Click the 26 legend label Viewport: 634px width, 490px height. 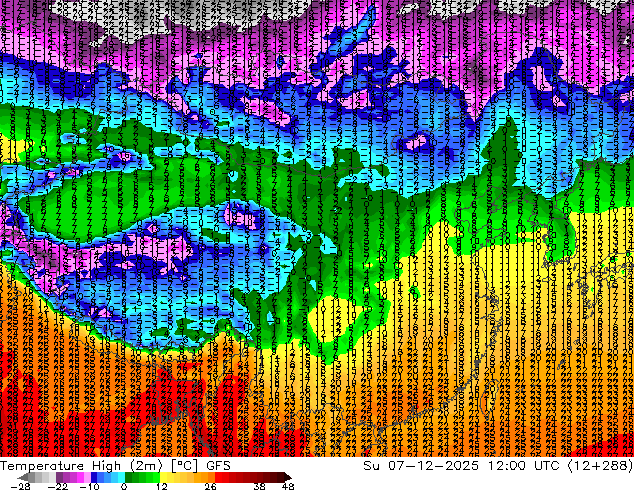point(210,486)
